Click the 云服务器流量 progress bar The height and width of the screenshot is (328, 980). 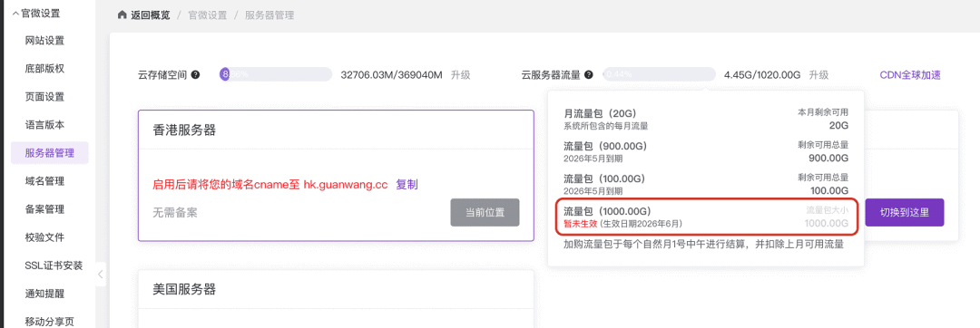coord(660,74)
